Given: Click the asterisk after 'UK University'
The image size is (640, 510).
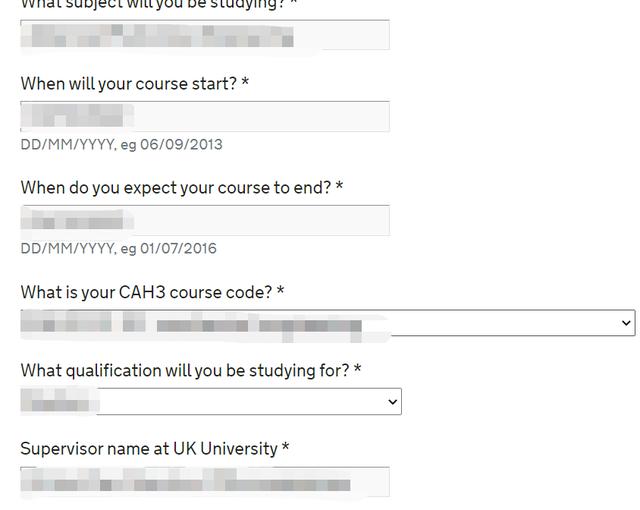Looking at the screenshot, I should pos(285,447).
